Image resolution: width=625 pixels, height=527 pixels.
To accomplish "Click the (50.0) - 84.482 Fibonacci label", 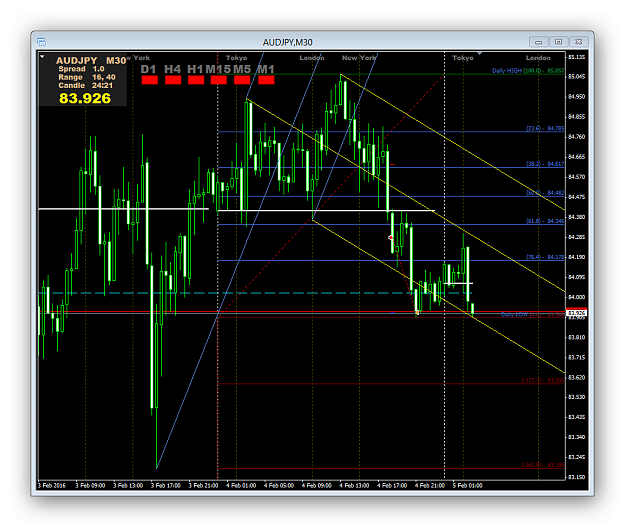I will 545,193.
